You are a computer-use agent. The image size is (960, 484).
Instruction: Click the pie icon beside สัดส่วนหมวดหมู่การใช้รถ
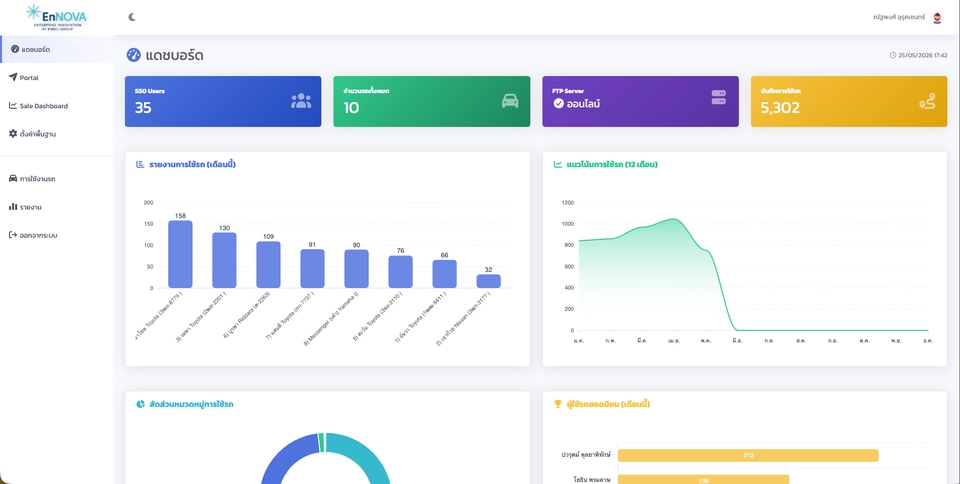click(x=140, y=404)
